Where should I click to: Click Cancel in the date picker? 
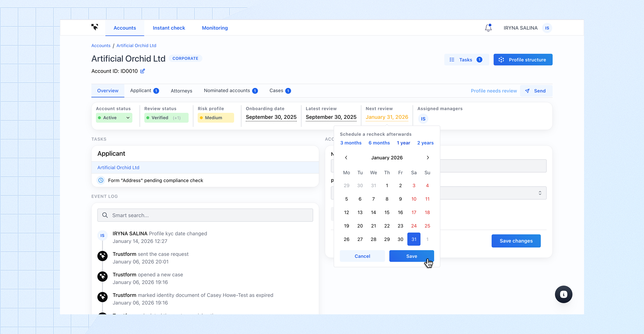pos(362,256)
